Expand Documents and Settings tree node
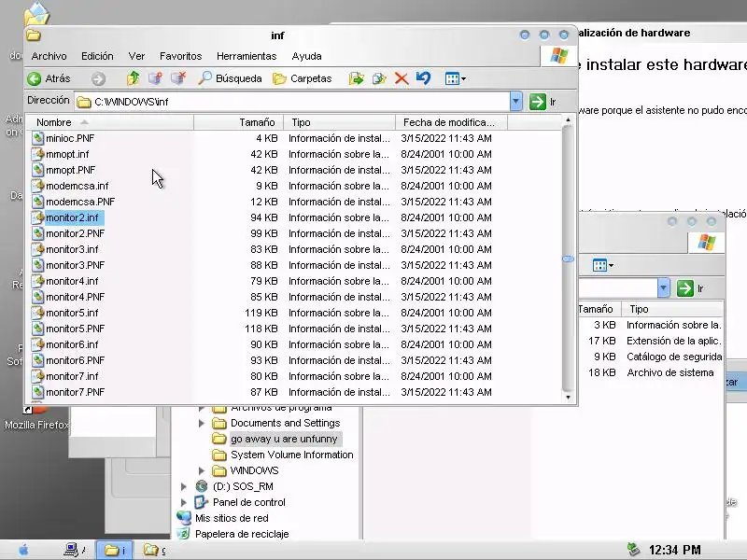Image resolution: width=747 pixels, height=560 pixels. click(x=202, y=423)
